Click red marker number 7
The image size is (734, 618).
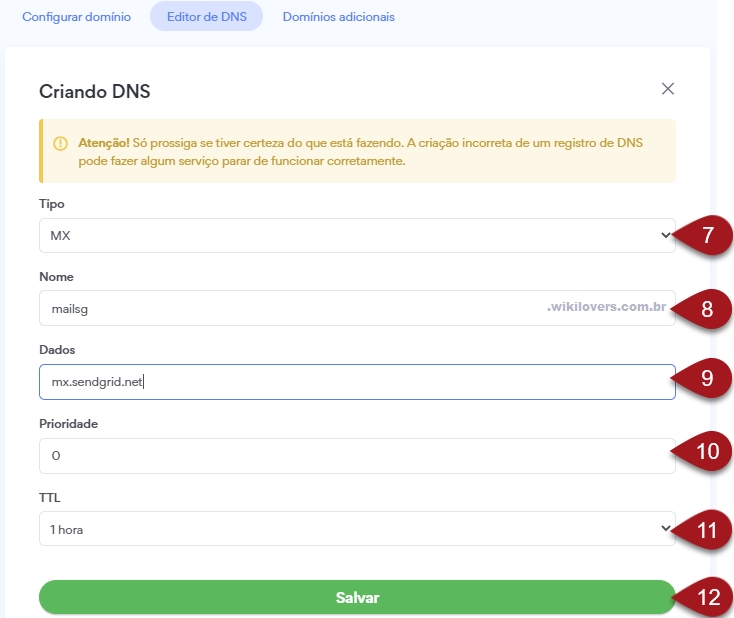point(703,235)
